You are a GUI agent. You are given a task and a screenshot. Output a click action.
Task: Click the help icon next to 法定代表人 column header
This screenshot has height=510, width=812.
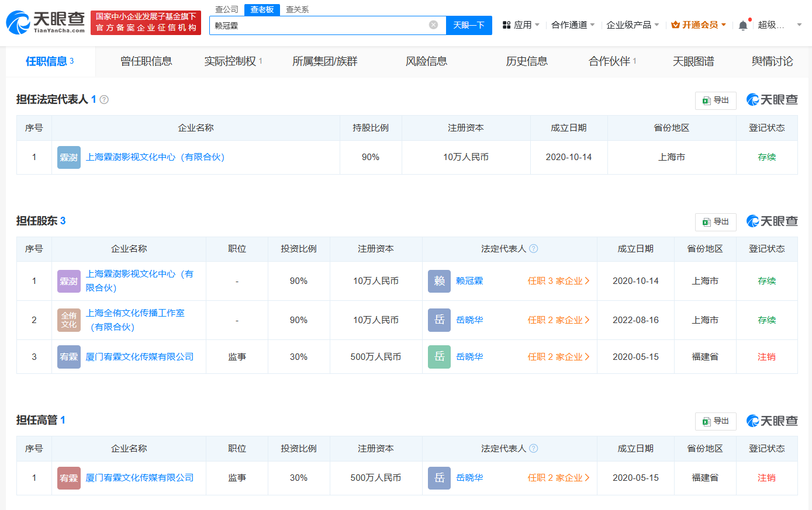(533, 248)
